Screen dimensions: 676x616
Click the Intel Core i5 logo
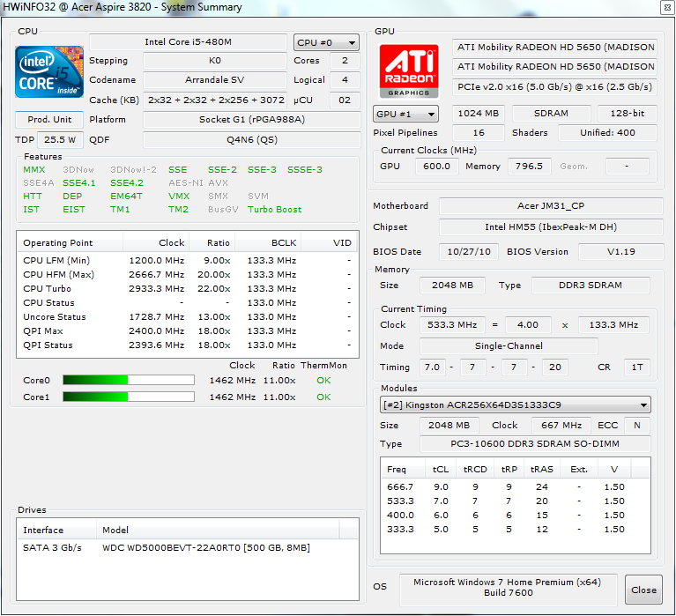49,71
